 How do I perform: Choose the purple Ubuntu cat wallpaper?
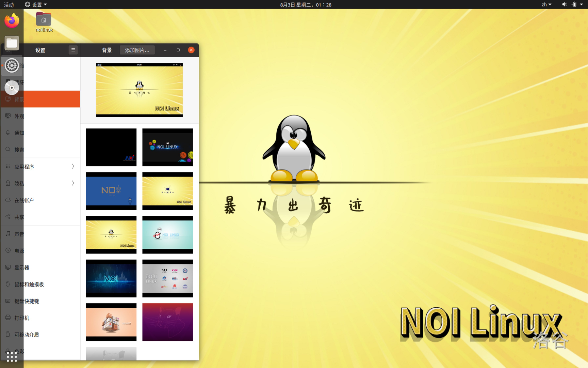click(168, 322)
